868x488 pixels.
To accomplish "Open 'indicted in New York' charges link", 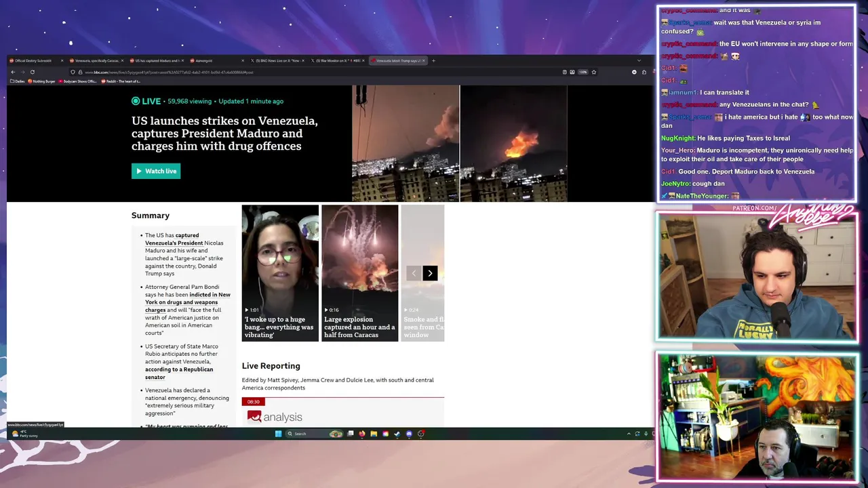I will coord(187,302).
